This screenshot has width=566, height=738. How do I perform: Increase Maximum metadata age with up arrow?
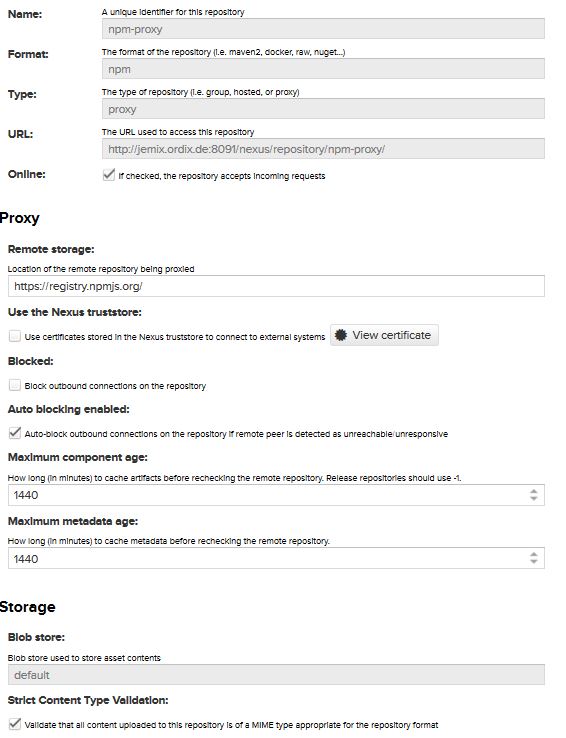[x=533, y=554]
